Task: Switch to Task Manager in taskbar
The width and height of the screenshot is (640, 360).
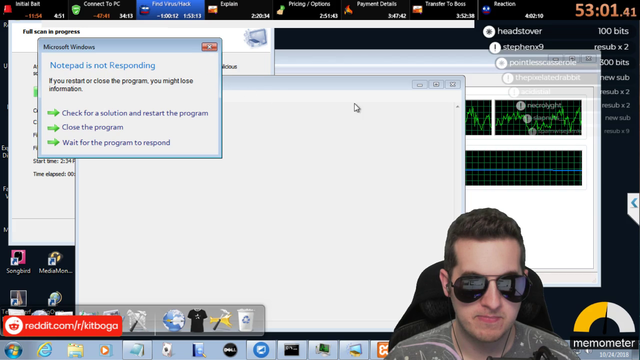Action: coord(323,350)
